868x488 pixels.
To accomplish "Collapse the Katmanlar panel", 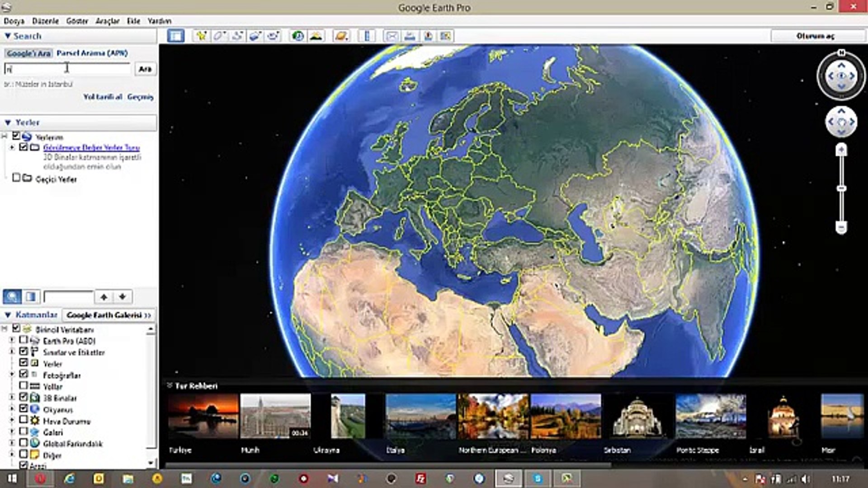I will (8, 314).
